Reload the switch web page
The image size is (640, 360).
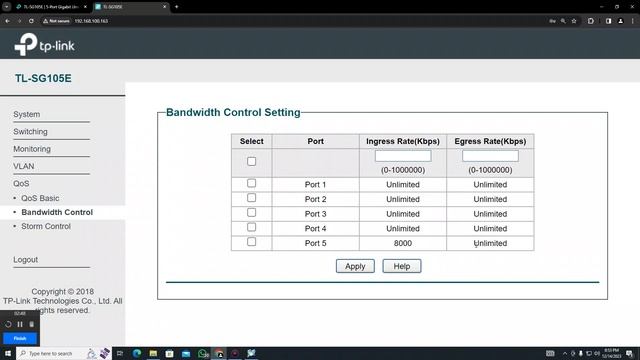point(31,21)
